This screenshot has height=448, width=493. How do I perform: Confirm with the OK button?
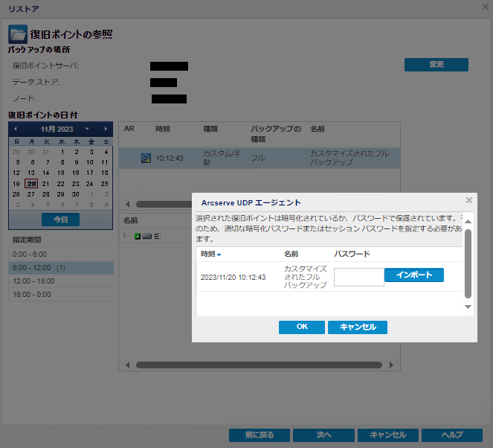click(301, 327)
